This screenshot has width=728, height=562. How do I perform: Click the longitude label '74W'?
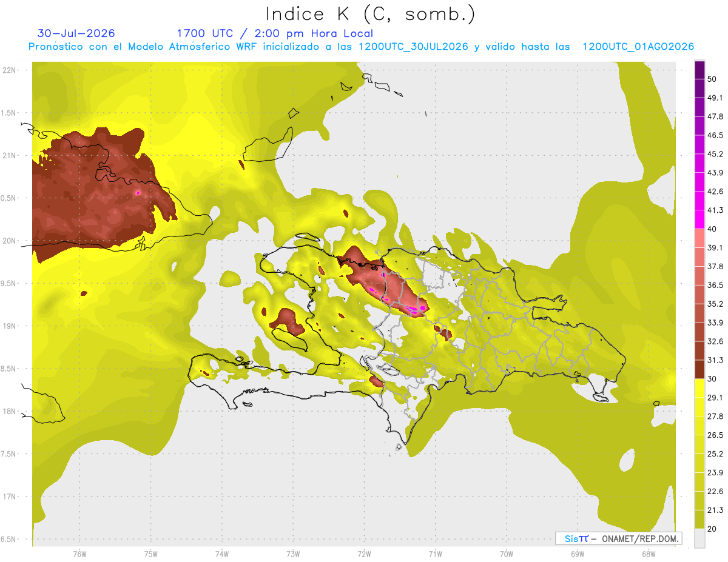coord(222,554)
